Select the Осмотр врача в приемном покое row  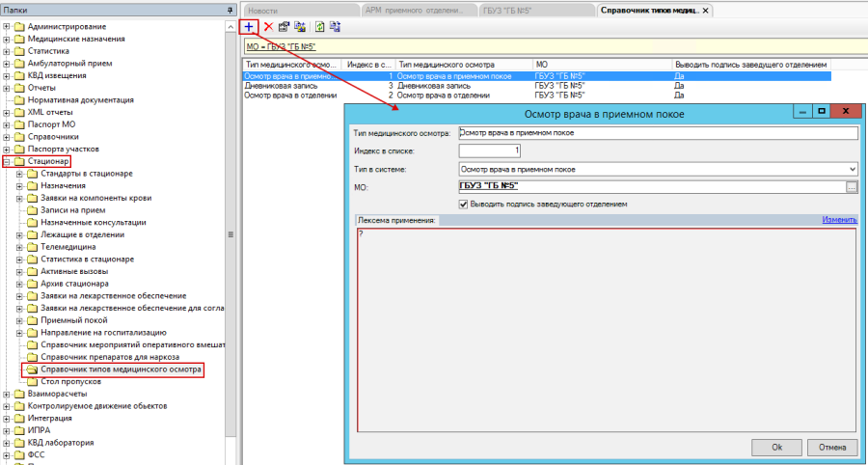point(536,76)
